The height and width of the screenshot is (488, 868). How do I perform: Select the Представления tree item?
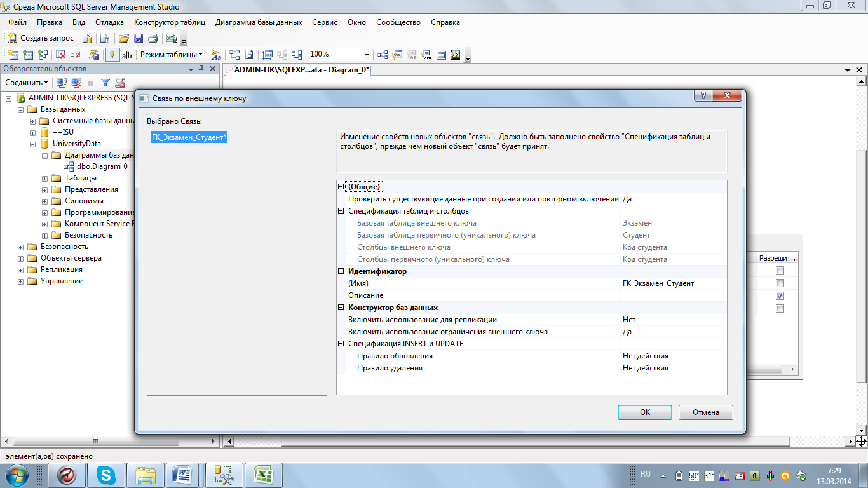(x=92, y=189)
